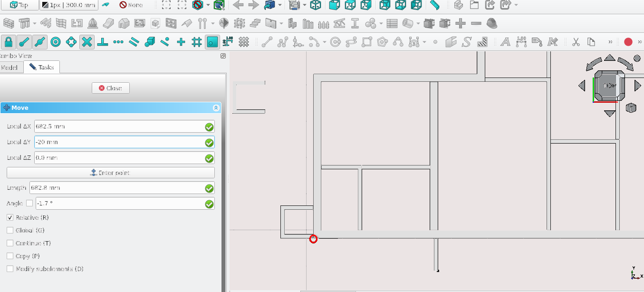The image size is (644, 292).
Task: Click the Arch Stairs tool icon
Action: (255, 23)
